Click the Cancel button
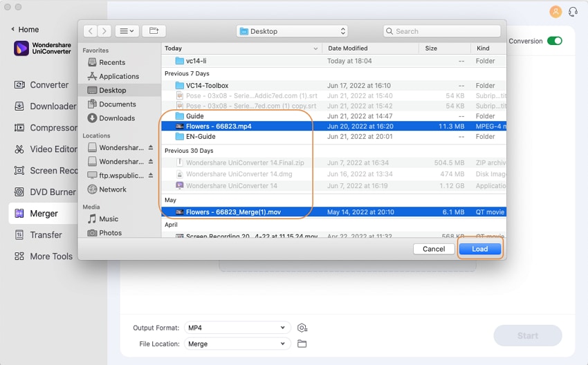This screenshot has width=588, height=365. pyautogui.click(x=434, y=249)
